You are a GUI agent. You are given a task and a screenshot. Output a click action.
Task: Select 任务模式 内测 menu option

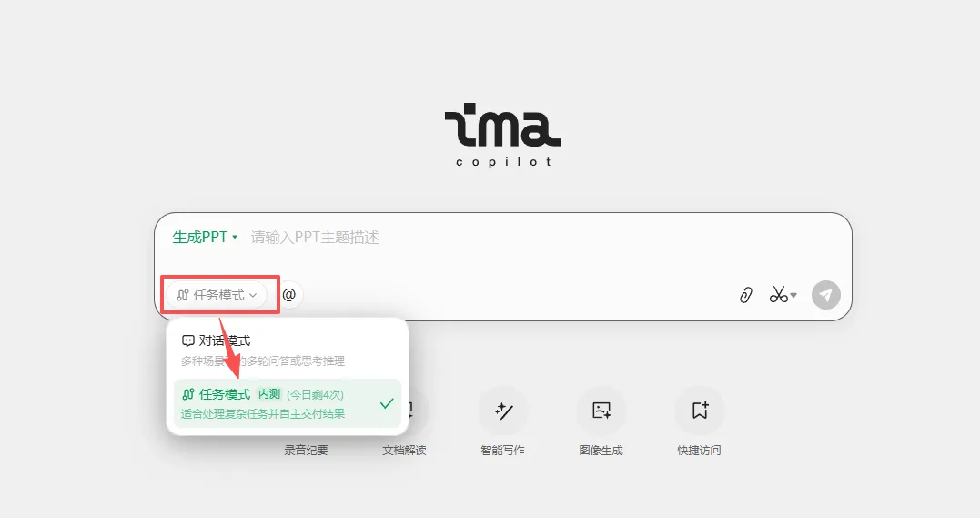point(288,403)
